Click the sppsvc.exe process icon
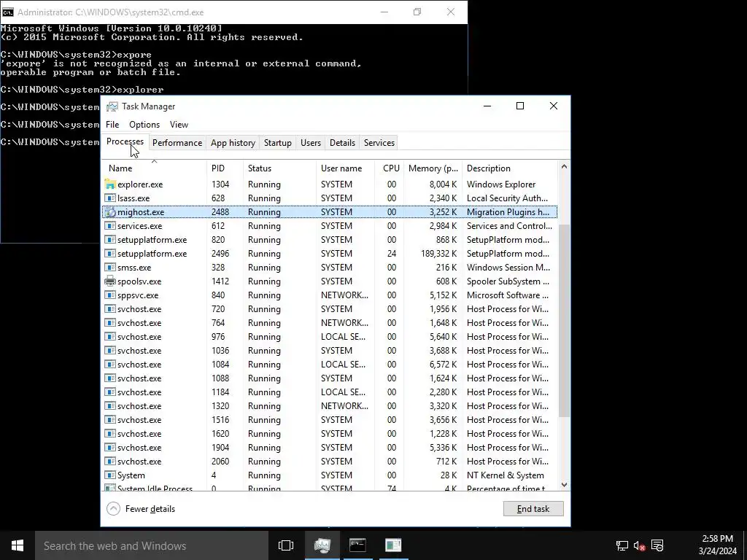Viewport: 747px width, 560px height. tap(110, 295)
